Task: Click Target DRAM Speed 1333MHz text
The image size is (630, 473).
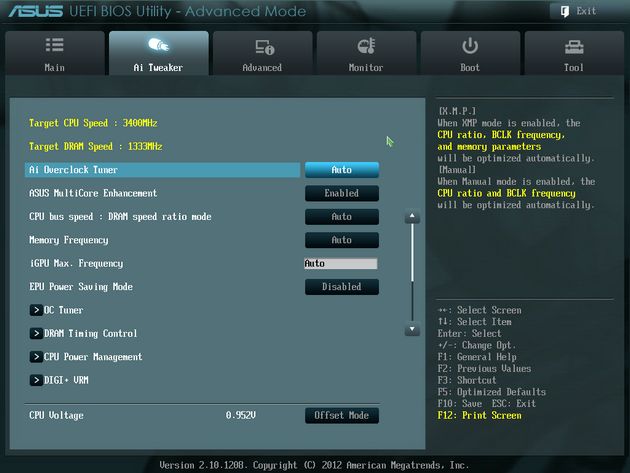Action: 95,146
